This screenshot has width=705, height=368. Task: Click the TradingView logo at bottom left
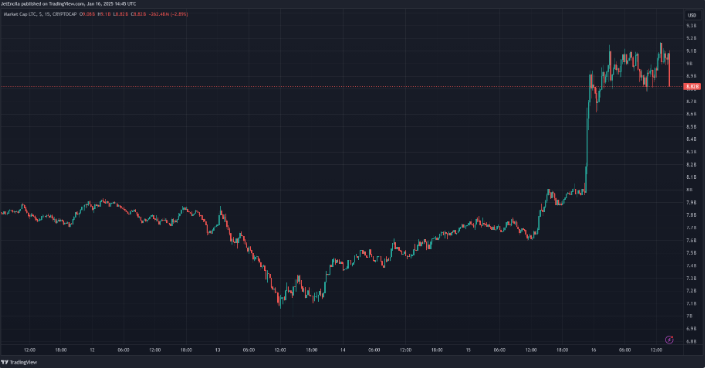pos(19,362)
